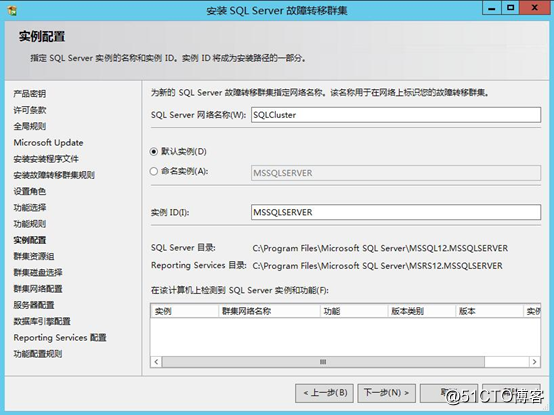554x415 pixels.
Task: Select the 命名实例 radio button
Action: click(x=153, y=171)
